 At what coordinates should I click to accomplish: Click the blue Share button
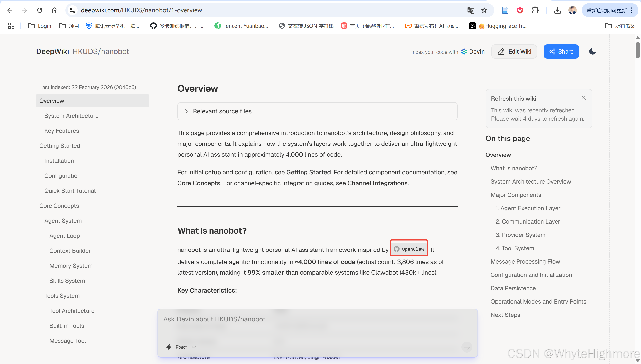coord(561,51)
